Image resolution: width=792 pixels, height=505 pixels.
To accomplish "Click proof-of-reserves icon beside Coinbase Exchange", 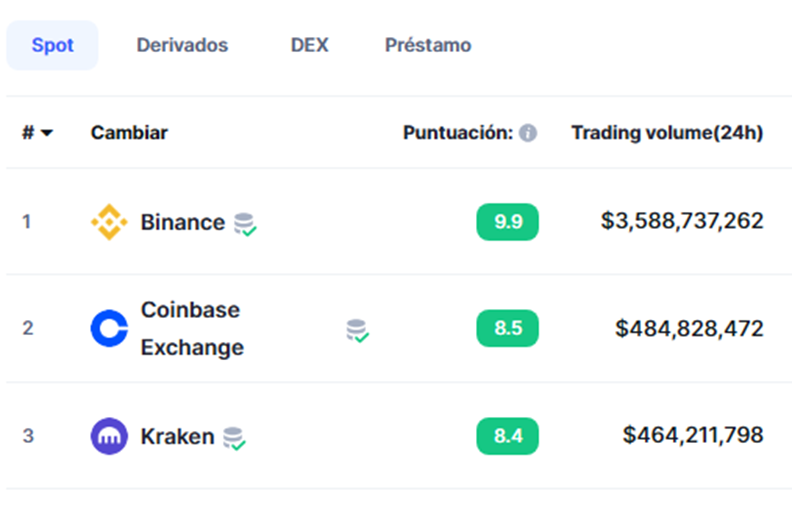I will point(357,331).
